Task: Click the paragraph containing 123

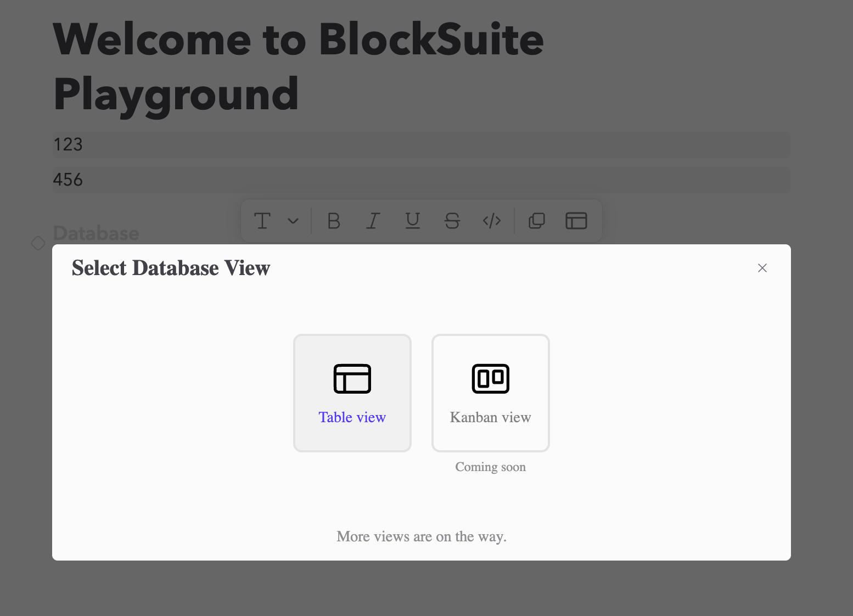Action: [x=68, y=144]
